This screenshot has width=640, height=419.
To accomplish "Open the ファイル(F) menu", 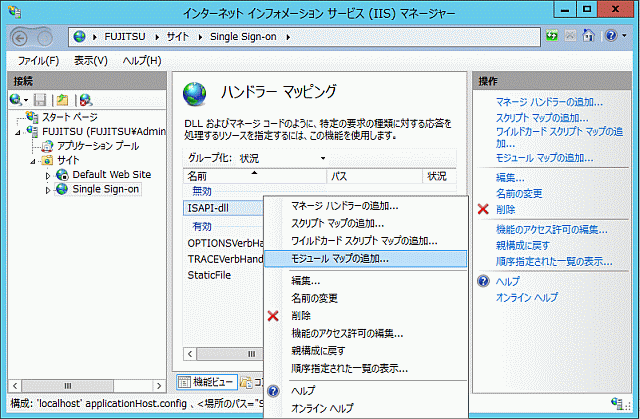I will click(x=38, y=61).
